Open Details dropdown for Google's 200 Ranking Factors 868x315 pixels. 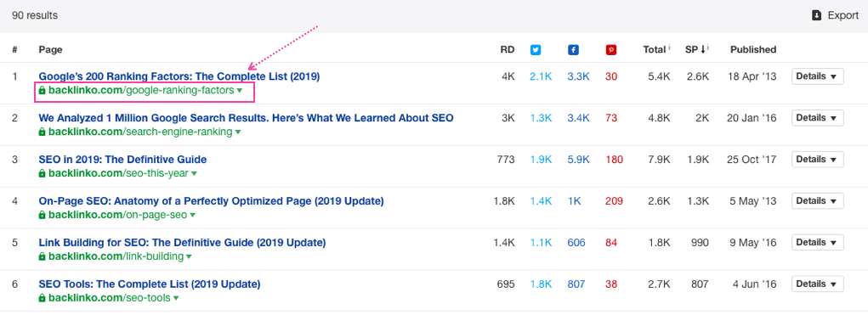pos(817,76)
